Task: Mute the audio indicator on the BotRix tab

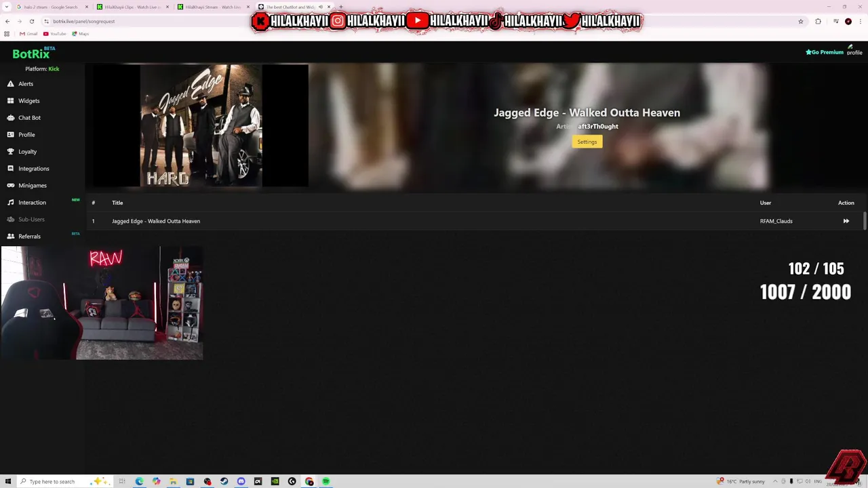Action: [x=320, y=7]
